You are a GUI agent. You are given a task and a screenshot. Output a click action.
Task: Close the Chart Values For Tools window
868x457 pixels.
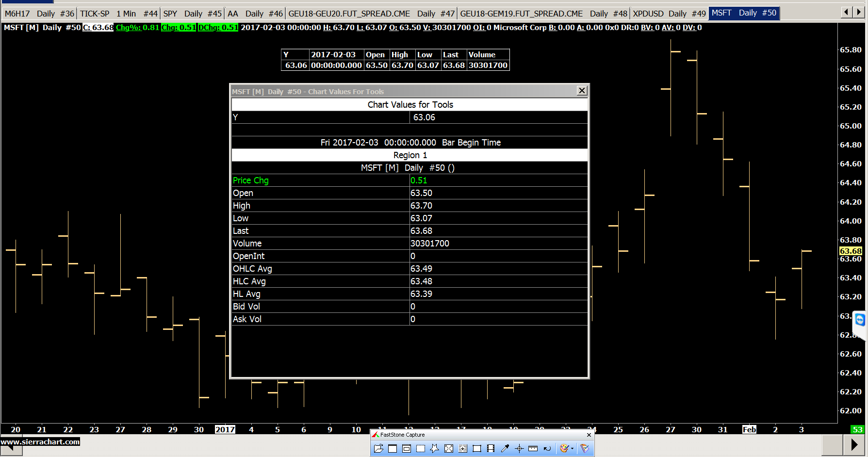click(x=582, y=91)
